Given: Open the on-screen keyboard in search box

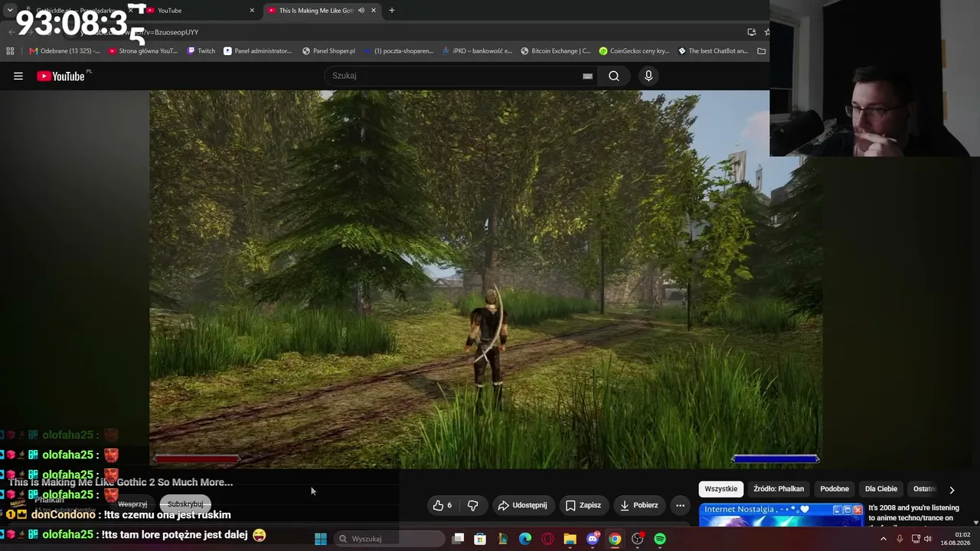Looking at the screenshot, I should pos(587,76).
